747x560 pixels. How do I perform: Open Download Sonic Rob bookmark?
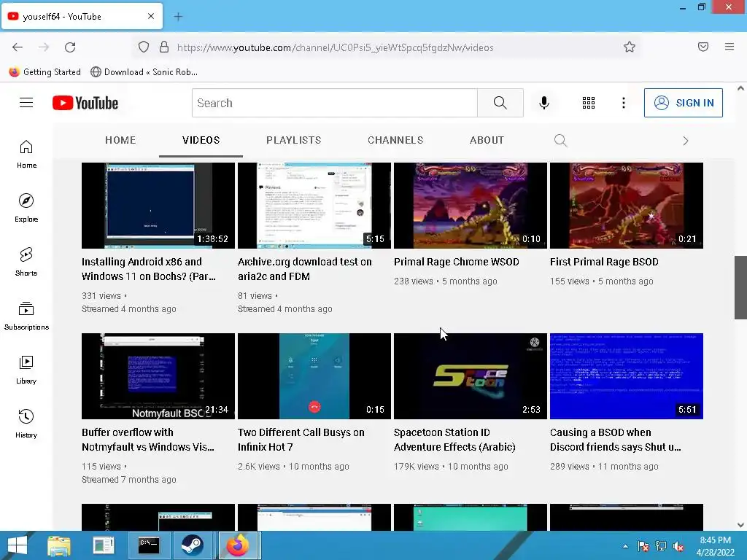(144, 72)
